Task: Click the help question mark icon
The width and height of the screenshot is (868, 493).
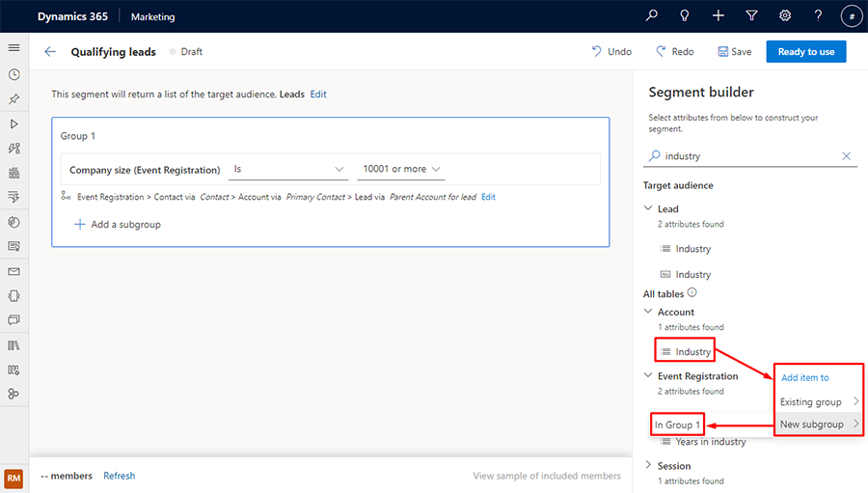Action: coord(818,16)
